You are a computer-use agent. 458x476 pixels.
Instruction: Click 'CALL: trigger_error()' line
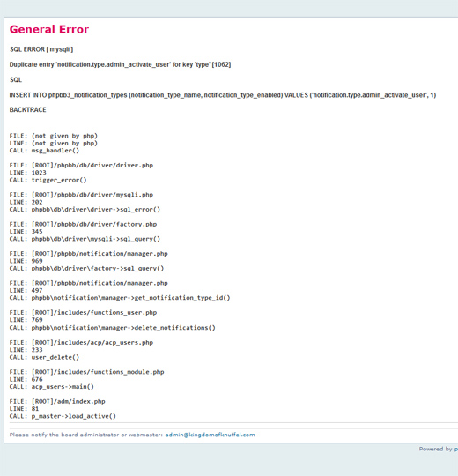(48, 180)
